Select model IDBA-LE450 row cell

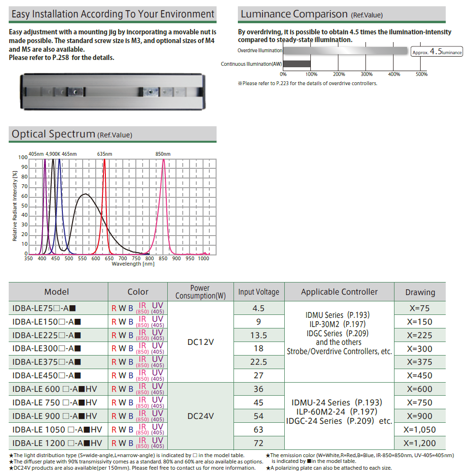pyautogui.click(x=58, y=375)
